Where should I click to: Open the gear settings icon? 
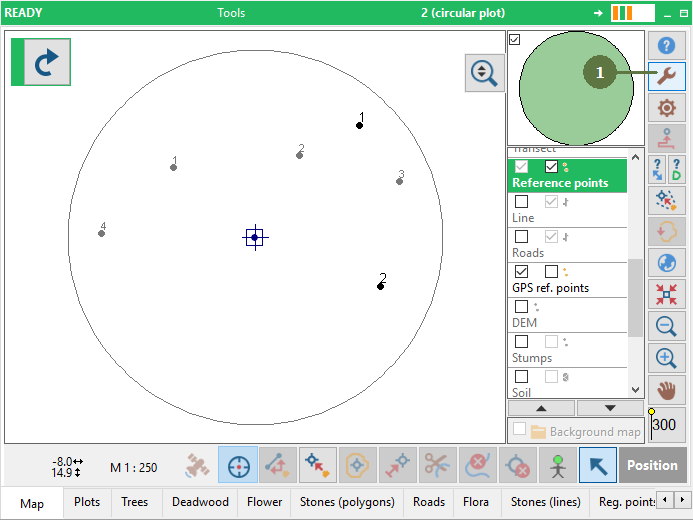pos(667,108)
